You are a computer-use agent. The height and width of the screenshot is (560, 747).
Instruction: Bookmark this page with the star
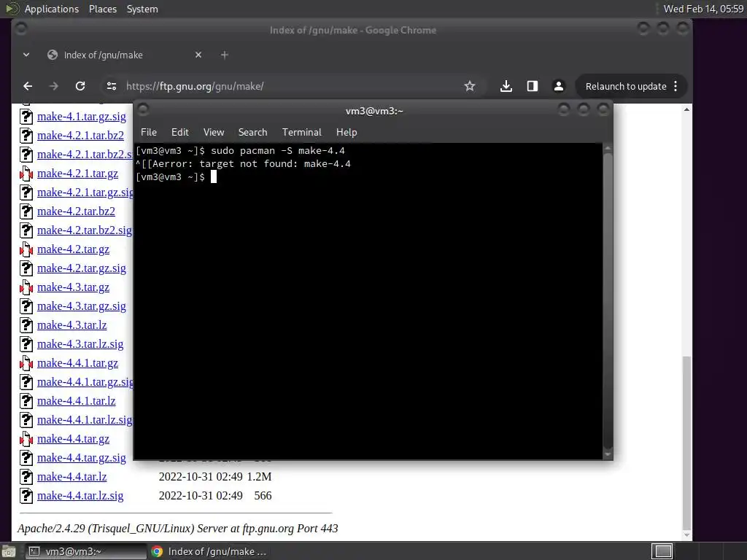[470, 86]
